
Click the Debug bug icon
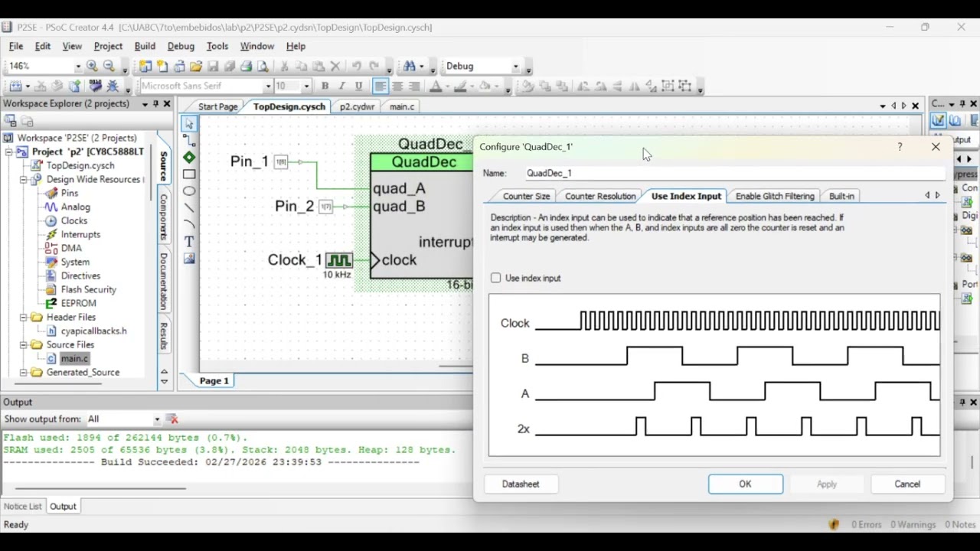pos(113,86)
